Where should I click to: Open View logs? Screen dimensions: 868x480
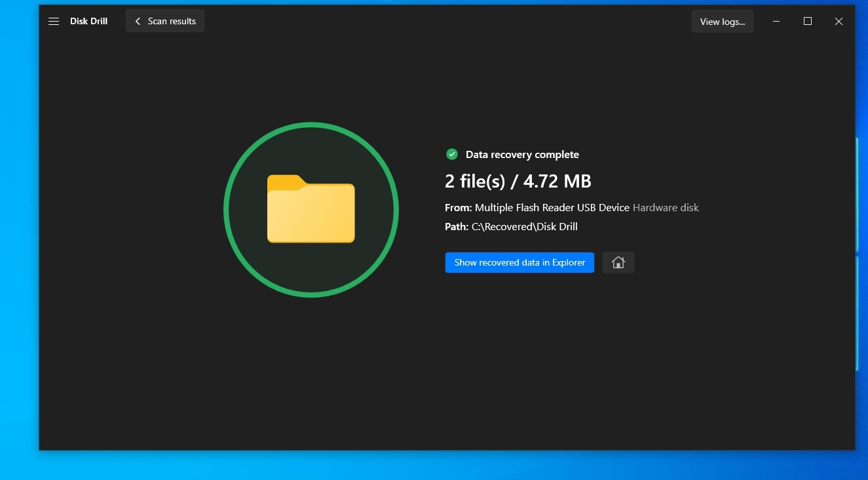pos(723,22)
